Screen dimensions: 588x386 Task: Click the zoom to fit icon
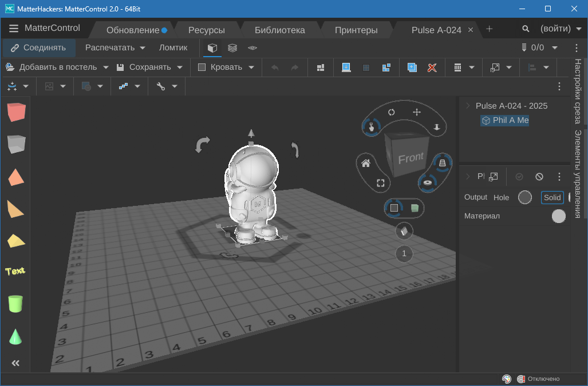coord(381,182)
